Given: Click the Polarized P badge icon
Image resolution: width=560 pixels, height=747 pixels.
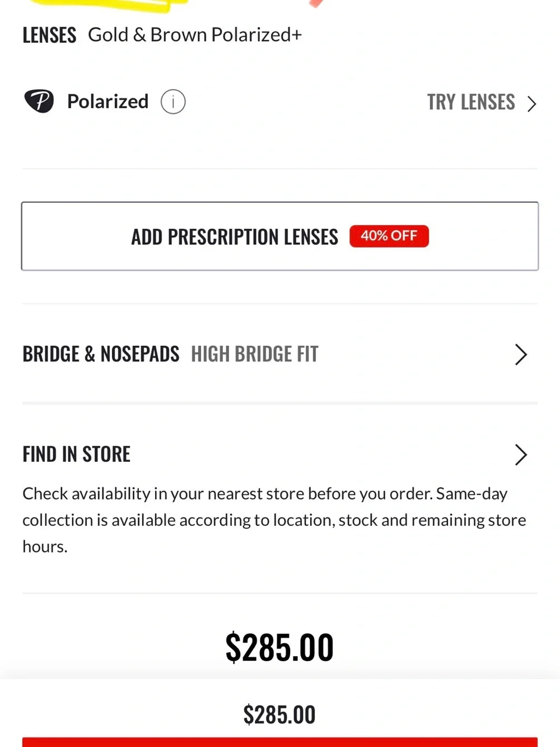Looking at the screenshot, I should [x=39, y=101].
